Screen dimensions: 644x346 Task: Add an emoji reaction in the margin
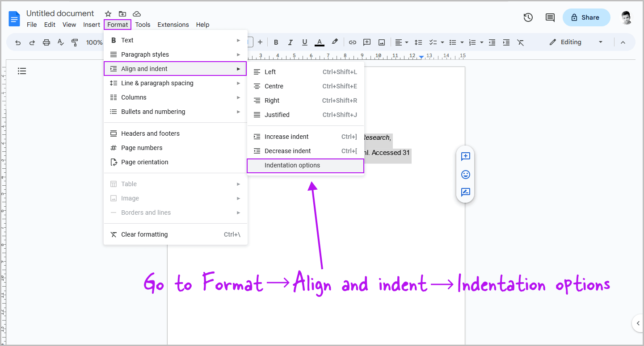[x=465, y=175]
